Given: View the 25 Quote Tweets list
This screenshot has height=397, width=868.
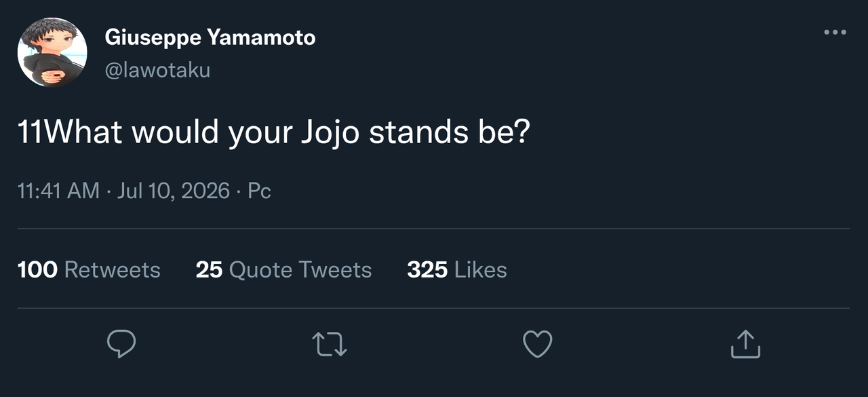Looking at the screenshot, I should pyautogui.click(x=283, y=270).
